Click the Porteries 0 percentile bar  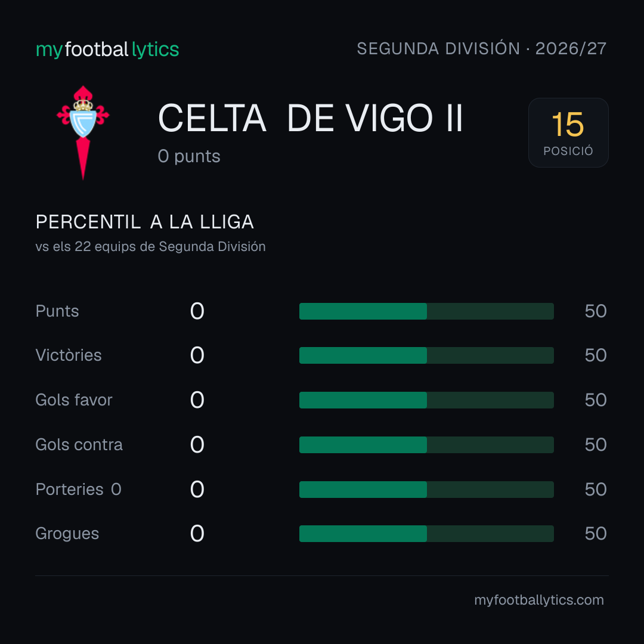426,489
